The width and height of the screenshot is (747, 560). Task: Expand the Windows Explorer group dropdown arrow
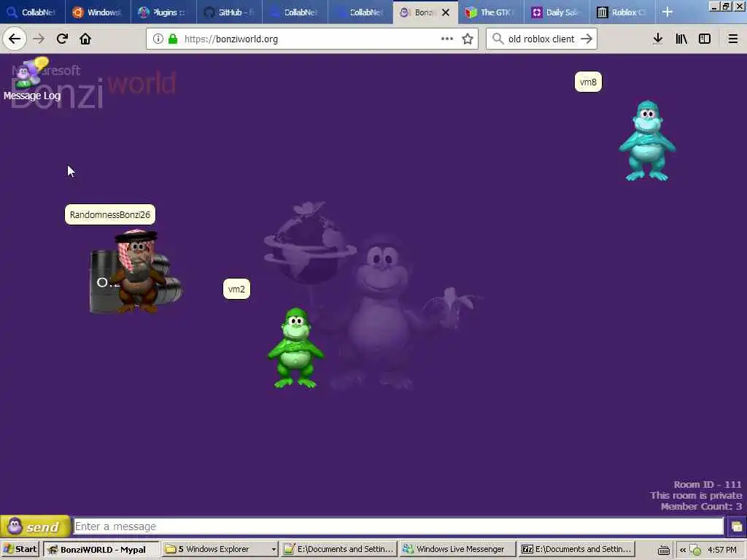(x=274, y=550)
